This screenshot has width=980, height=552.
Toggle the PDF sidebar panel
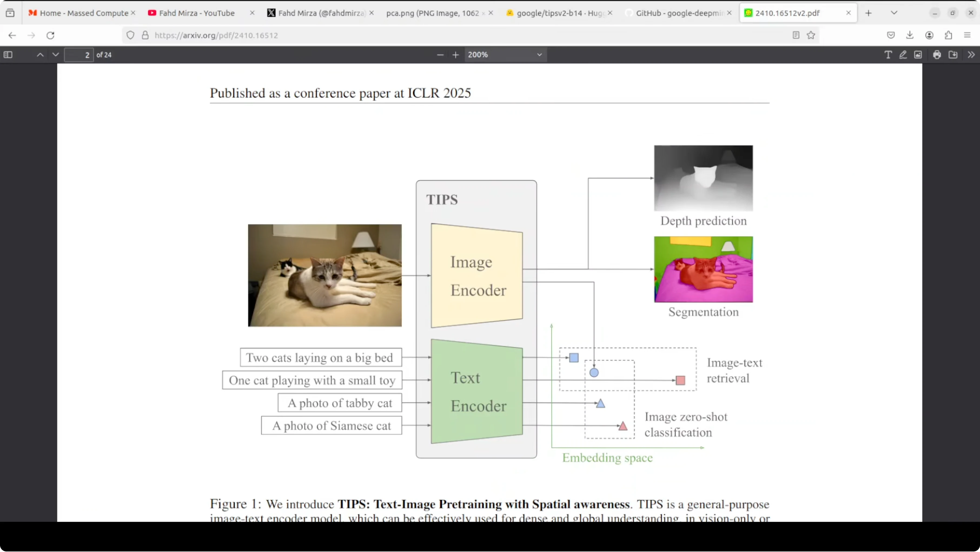click(8, 55)
